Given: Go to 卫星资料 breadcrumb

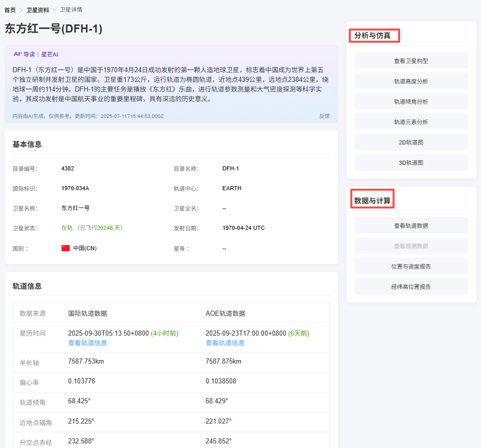Looking at the screenshot, I should pyautogui.click(x=38, y=10).
